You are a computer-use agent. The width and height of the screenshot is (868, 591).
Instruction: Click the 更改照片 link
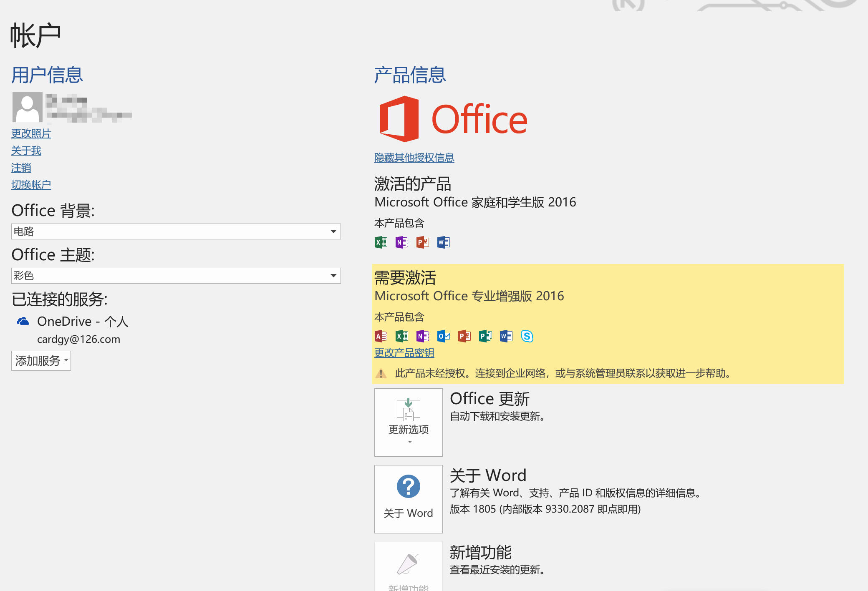pyautogui.click(x=31, y=133)
